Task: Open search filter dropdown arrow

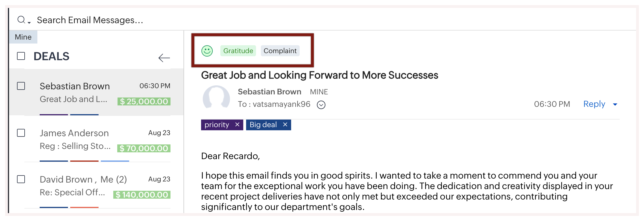Action: tap(29, 22)
